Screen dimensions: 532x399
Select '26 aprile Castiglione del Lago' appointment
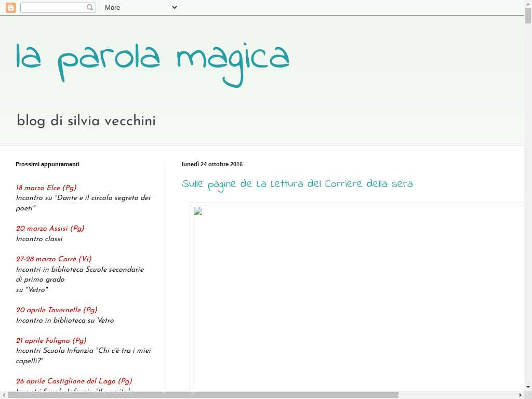(74, 381)
